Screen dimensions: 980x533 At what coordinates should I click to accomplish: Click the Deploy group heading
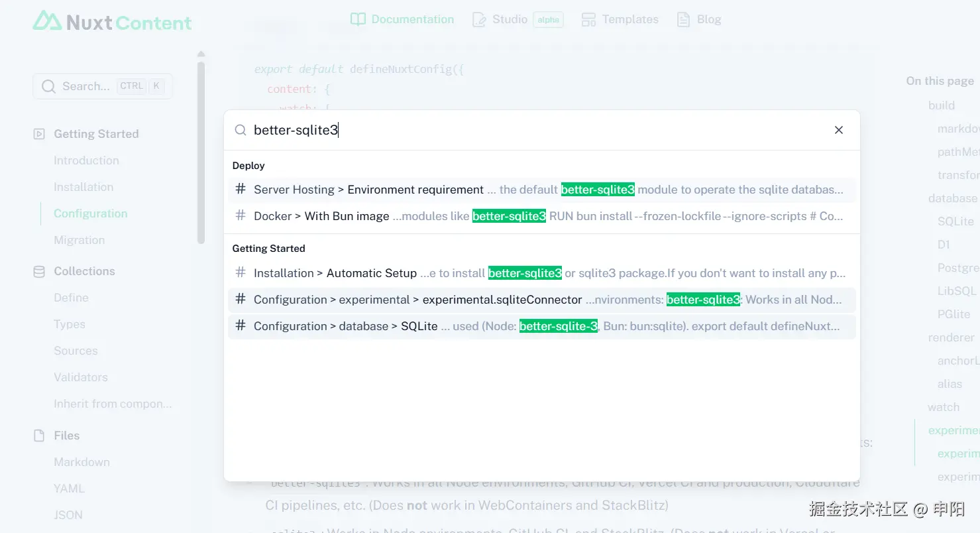pyautogui.click(x=248, y=166)
